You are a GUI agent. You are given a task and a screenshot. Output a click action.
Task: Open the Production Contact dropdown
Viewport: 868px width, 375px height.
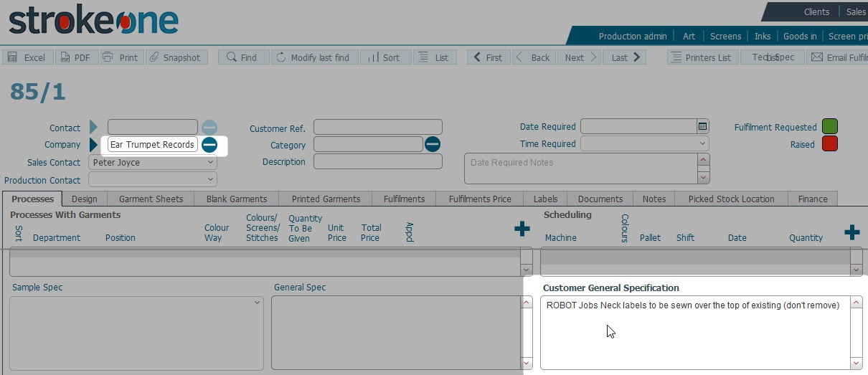(x=210, y=180)
